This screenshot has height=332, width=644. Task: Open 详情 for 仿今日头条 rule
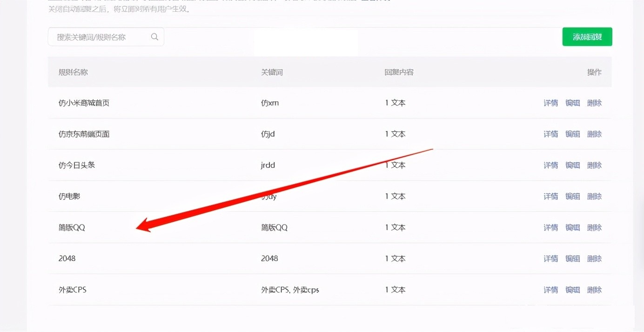(x=551, y=166)
